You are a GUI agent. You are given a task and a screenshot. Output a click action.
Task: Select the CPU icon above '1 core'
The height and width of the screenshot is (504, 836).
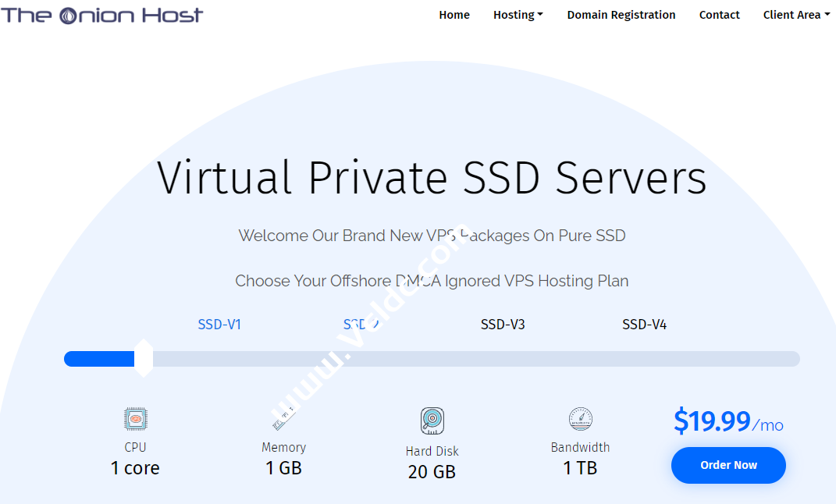pyautogui.click(x=135, y=418)
